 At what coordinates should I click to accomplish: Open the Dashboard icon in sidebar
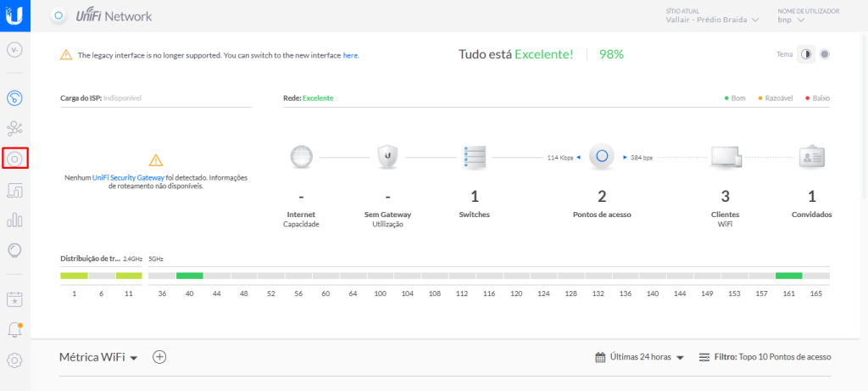pos(14,98)
